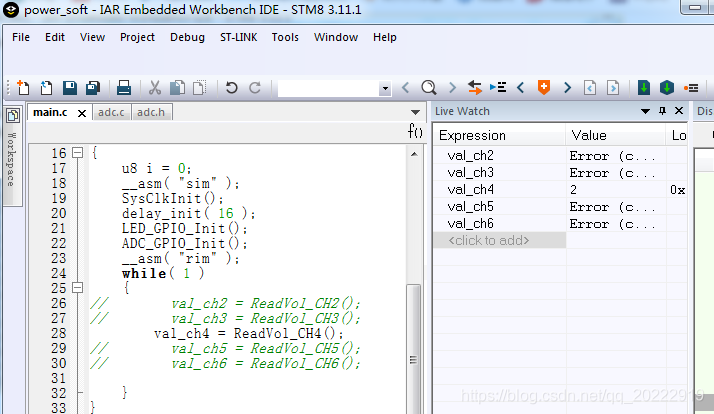Click the Paste toolbar icon
The height and width of the screenshot is (414, 714).
[x=199, y=87]
